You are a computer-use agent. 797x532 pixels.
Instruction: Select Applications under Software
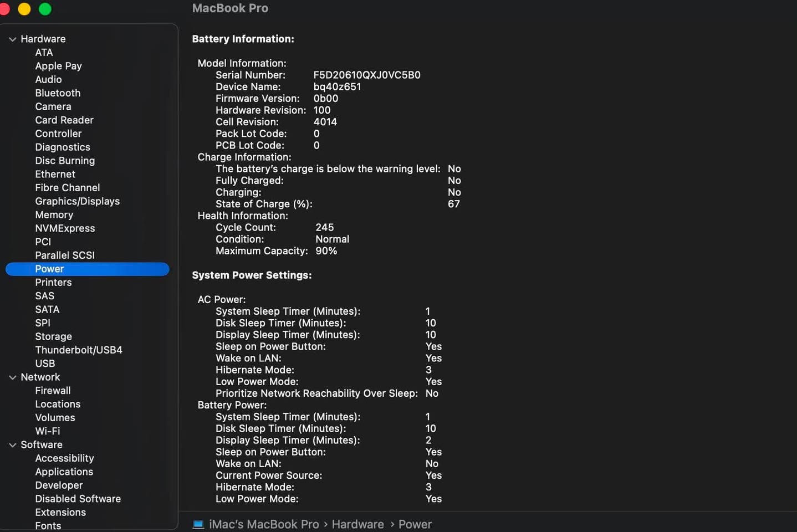(64, 472)
